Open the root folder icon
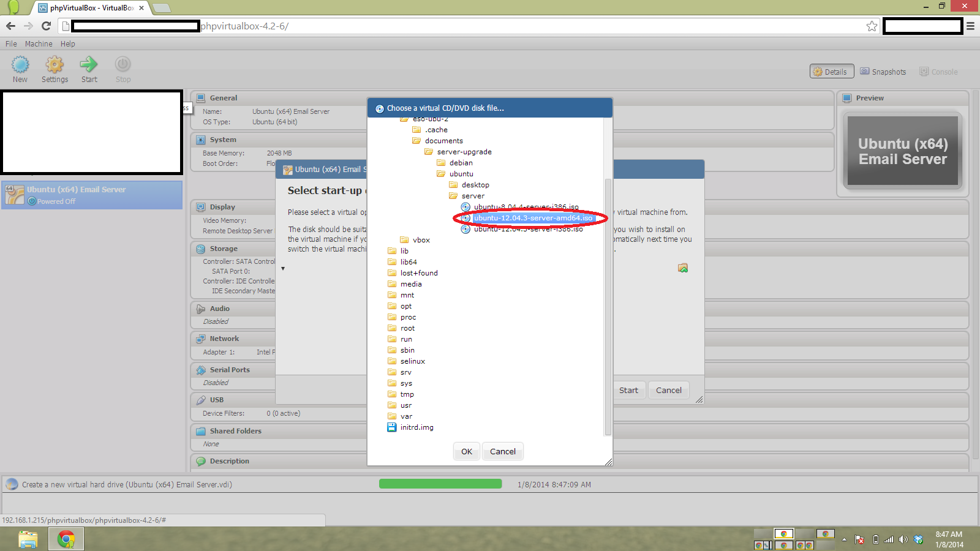The width and height of the screenshot is (980, 551). (x=392, y=328)
